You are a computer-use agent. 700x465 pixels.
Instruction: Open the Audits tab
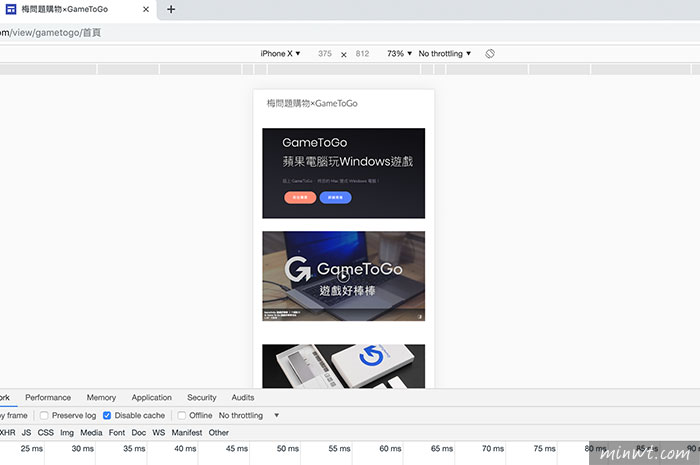pyautogui.click(x=242, y=397)
